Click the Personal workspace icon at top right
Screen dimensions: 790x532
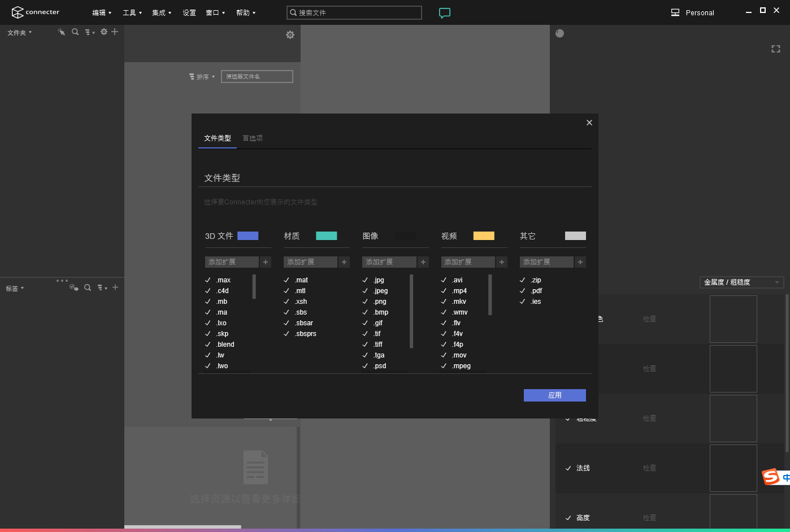click(675, 12)
